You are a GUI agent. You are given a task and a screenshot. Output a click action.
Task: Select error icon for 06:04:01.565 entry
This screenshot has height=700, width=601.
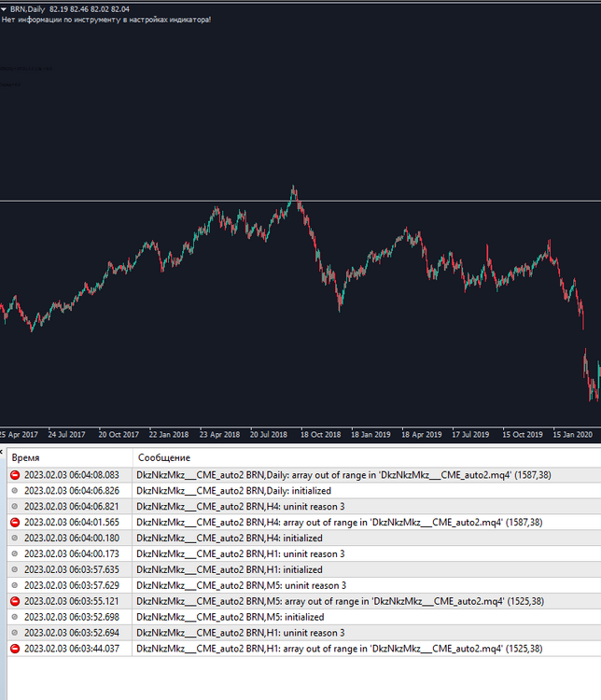point(15,523)
